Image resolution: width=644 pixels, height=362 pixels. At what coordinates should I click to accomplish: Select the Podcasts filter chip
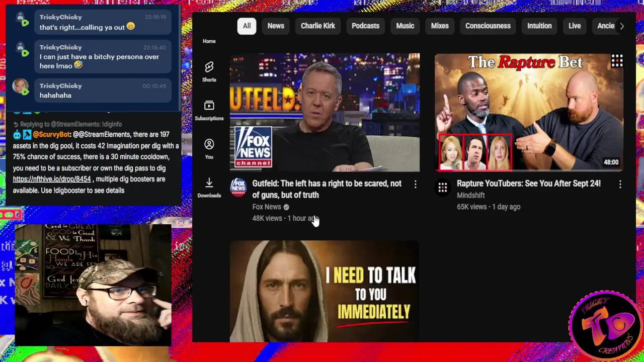365,26
